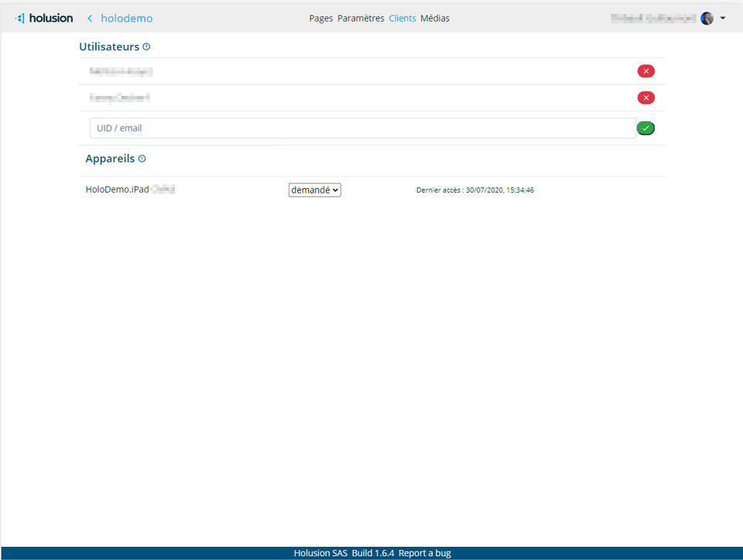This screenshot has height=560, width=743.
Task: Click the back arrow next to holodemo
Action: 91,18
